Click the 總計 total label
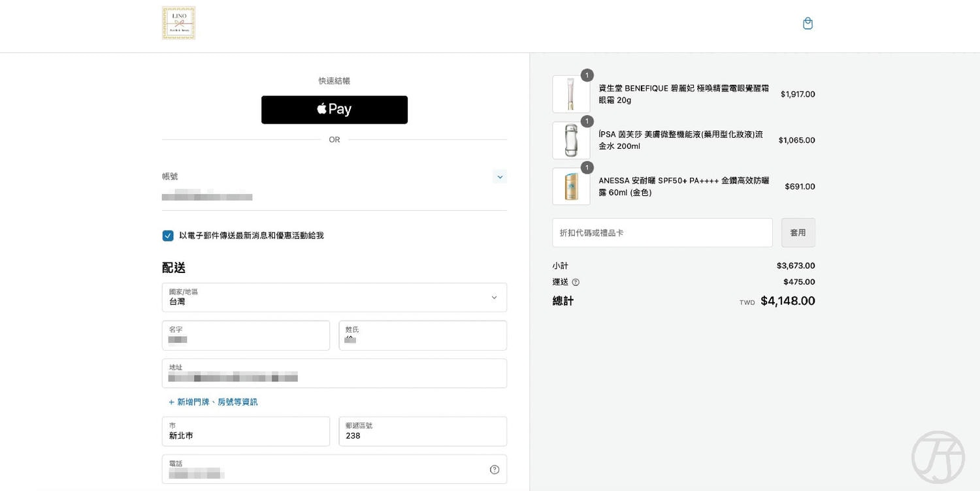This screenshot has width=980, height=491. tap(563, 301)
